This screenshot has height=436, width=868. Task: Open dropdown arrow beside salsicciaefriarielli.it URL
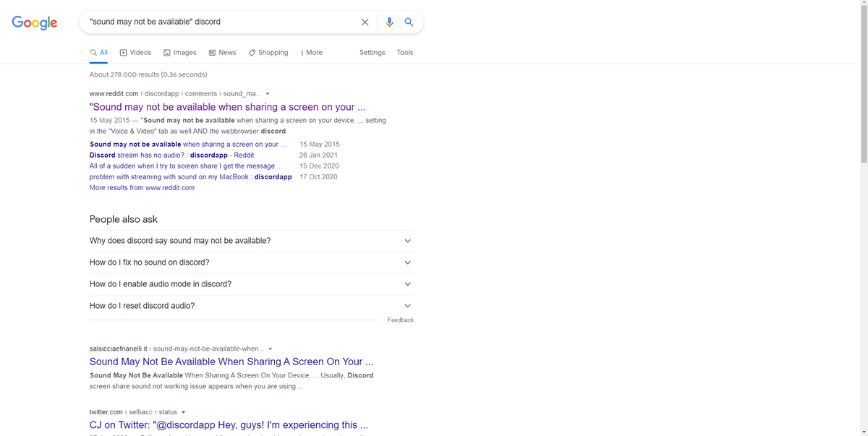tap(270, 349)
